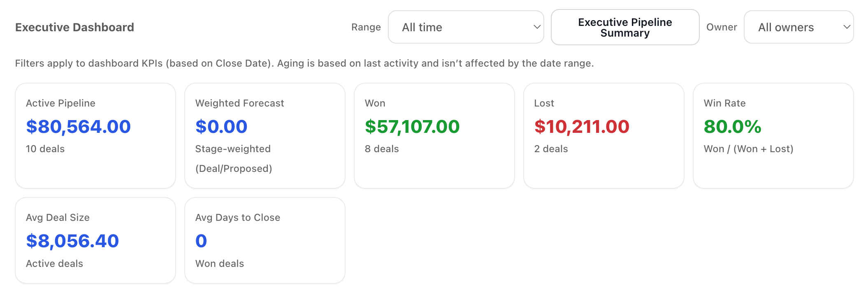Click the Stage-weighted caption in Weighted Forecast

pos(233,149)
